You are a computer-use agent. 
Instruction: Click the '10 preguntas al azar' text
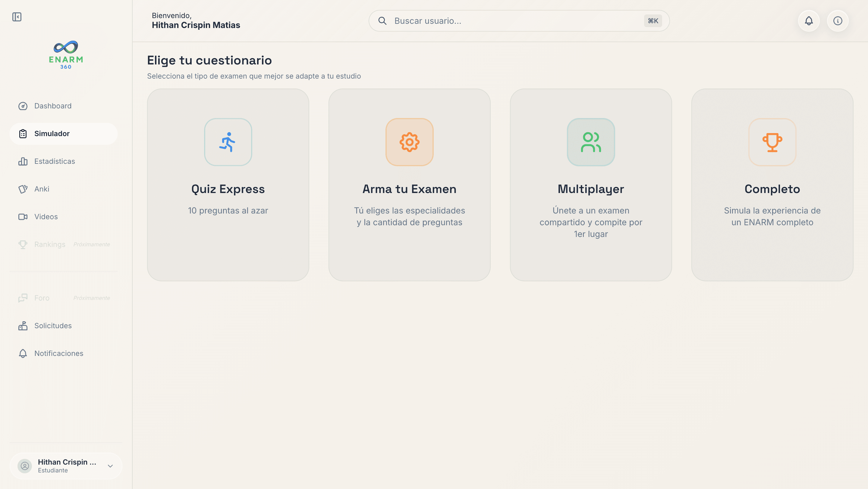228,211
